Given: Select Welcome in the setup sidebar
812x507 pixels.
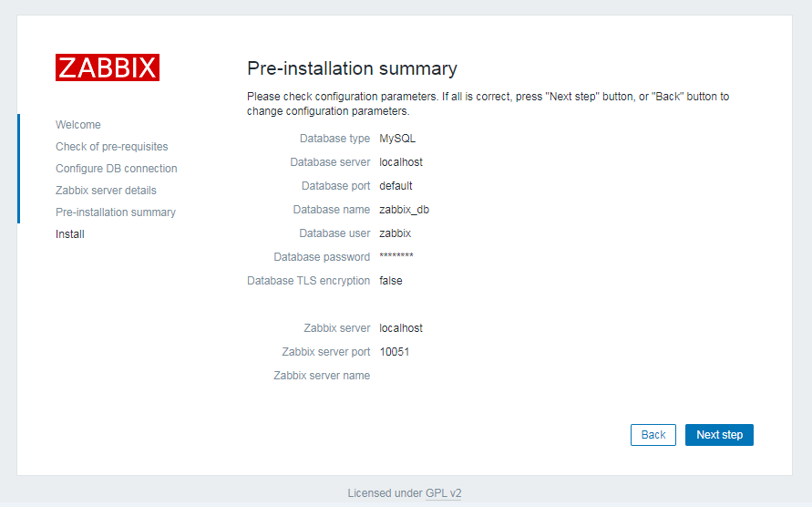Looking at the screenshot, I should (78, 125).
